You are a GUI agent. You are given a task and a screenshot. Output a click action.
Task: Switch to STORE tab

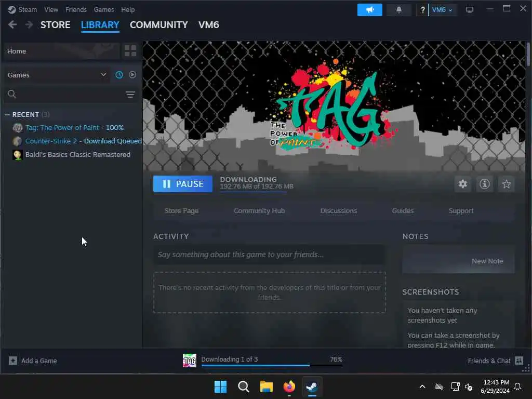pyautogui.click(x=55, y=25)
